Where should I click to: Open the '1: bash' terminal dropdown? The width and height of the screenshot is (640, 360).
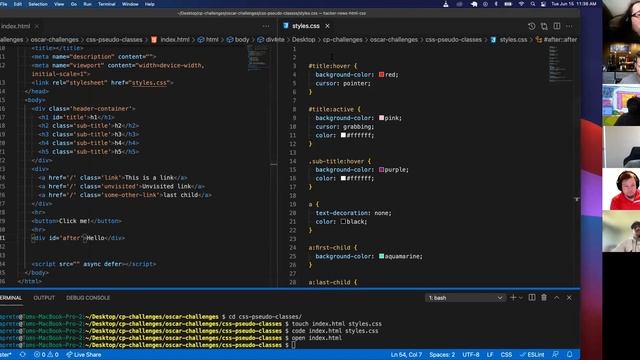tap(464, 298)
